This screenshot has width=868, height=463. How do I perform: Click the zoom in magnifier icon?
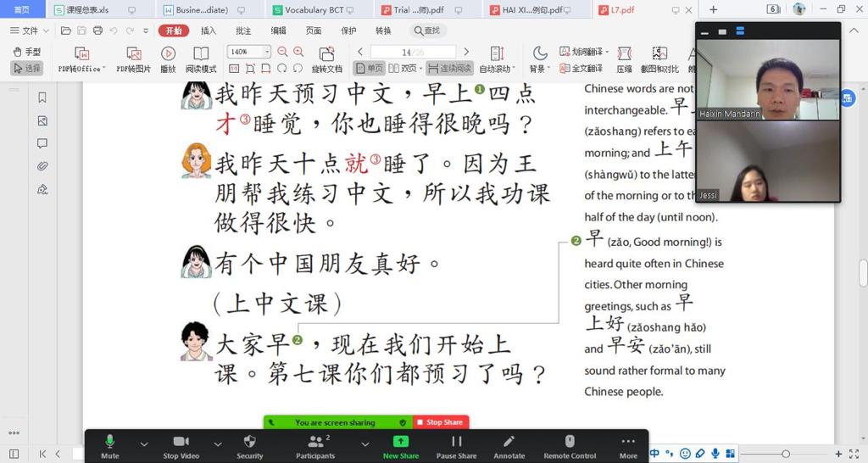298,52
